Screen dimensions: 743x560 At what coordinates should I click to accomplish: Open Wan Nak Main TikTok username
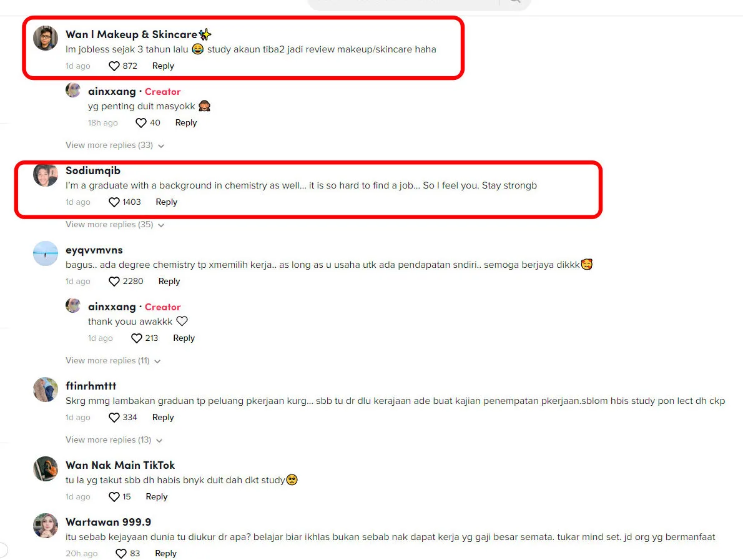click(120, 465)
